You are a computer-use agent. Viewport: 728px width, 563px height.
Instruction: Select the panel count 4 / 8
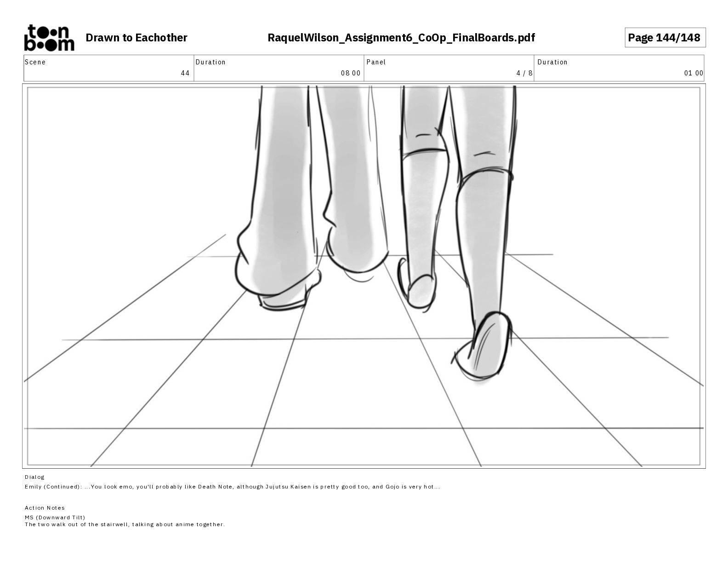[524, 73]
